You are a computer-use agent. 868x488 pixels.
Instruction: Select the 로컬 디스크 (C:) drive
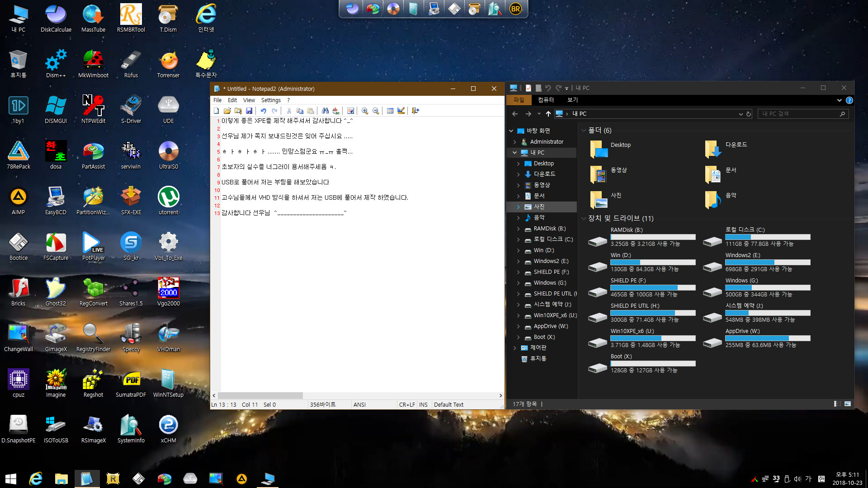pyautogui.click(x=757, y=237)
